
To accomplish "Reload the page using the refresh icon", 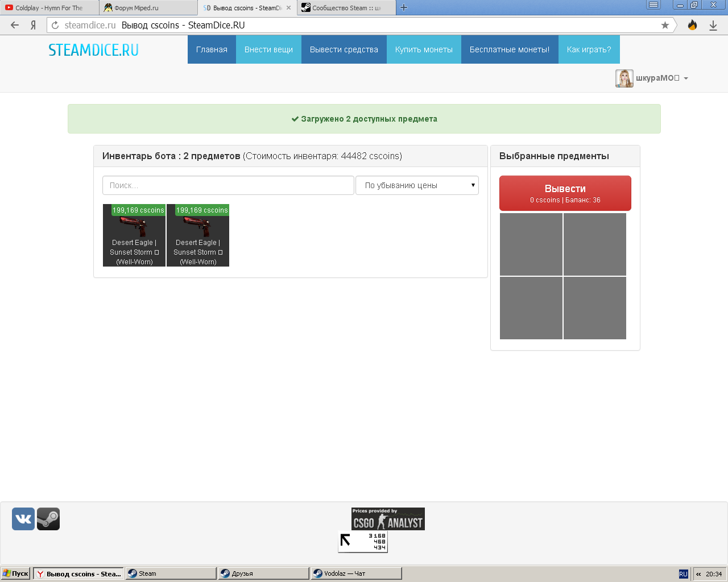I will click(x=55, y=25).
